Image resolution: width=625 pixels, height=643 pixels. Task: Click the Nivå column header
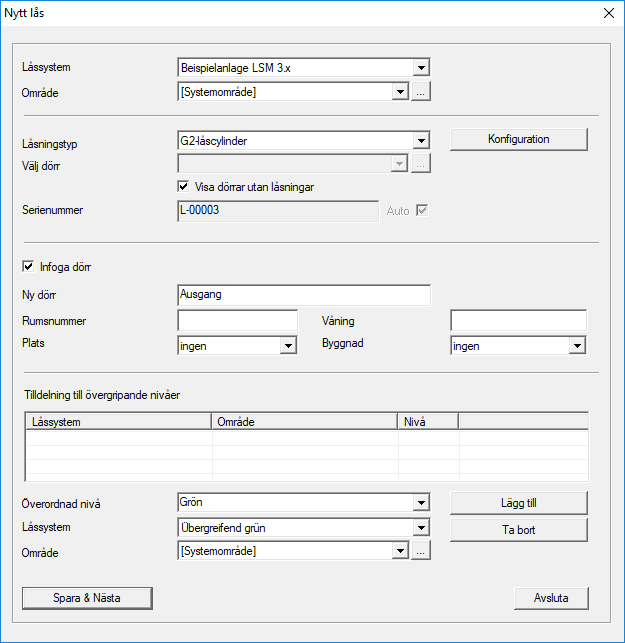[x=427, y=422]
